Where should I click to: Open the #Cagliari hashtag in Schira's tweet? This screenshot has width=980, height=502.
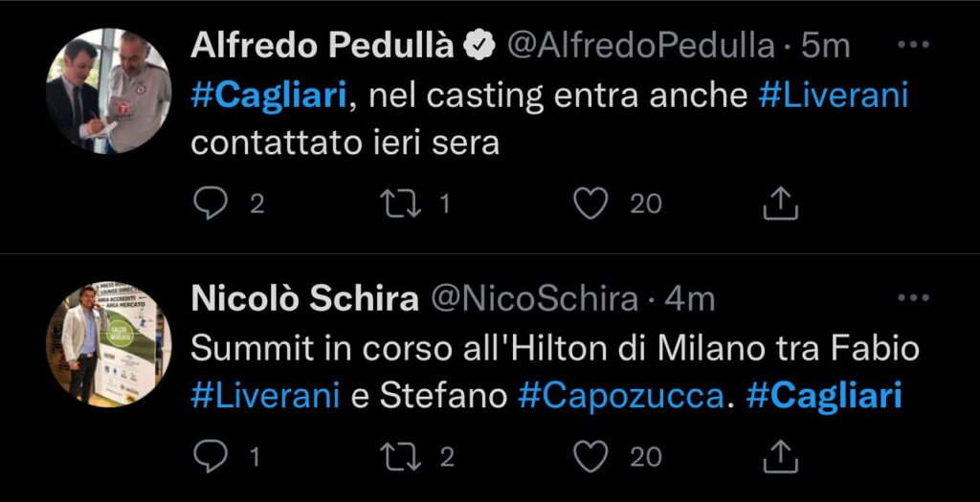click(825, 397)
